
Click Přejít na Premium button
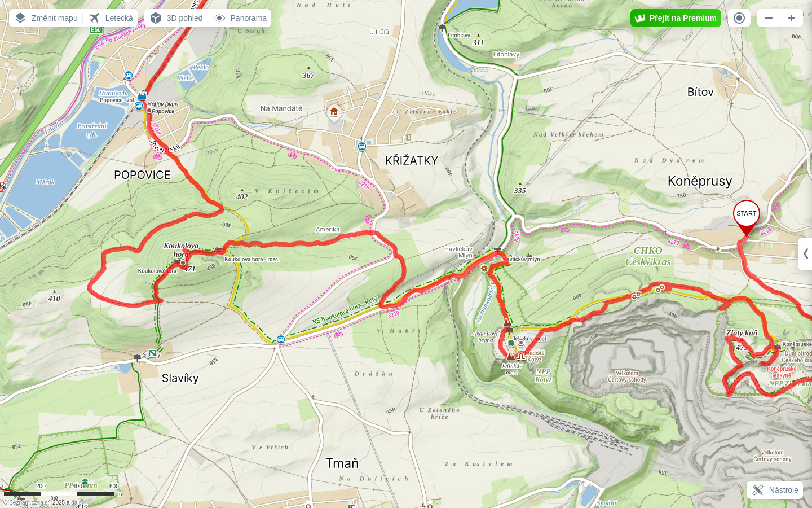point(676,18)
